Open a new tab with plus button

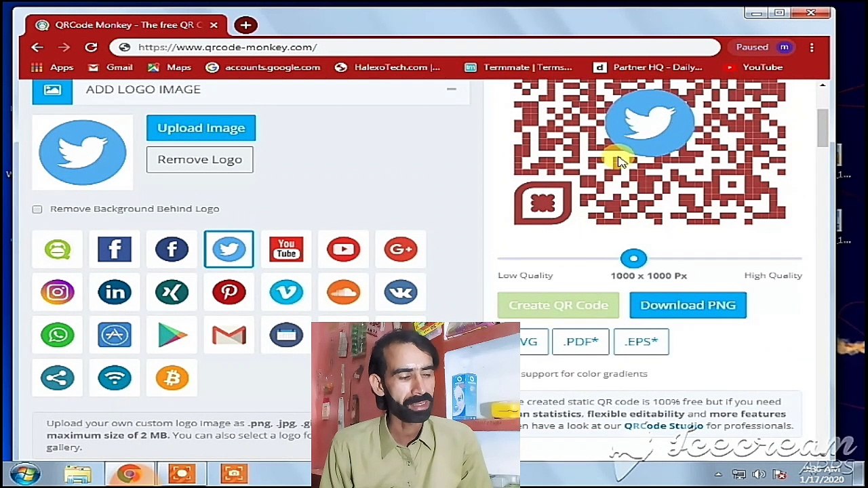pos(245,25)
